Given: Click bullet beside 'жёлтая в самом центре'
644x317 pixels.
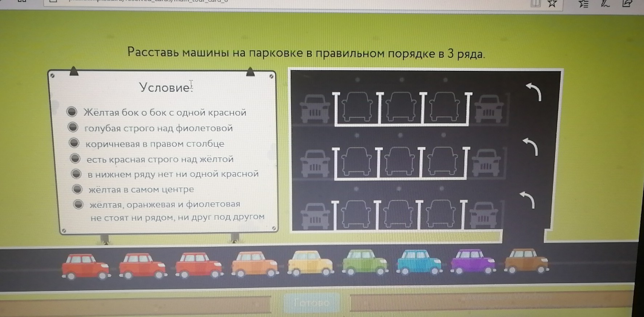Looking at the screenshot, I should [77, 189].
